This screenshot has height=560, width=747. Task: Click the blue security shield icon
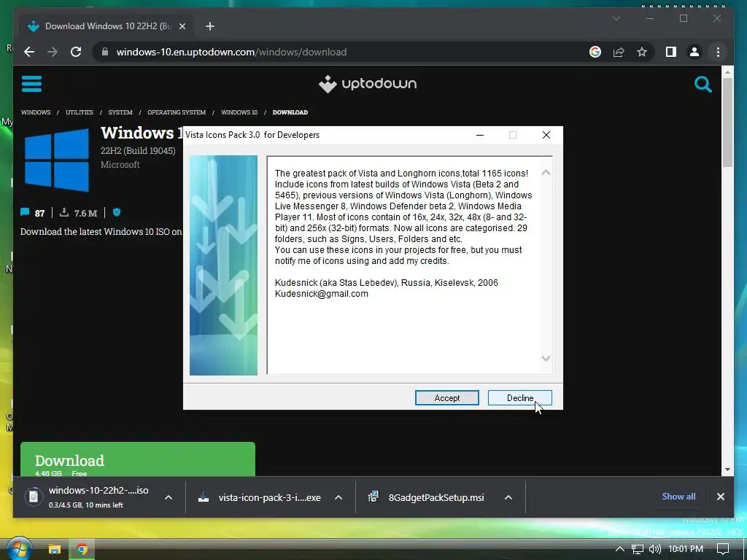pyautogui.click(x=117, y=212)
